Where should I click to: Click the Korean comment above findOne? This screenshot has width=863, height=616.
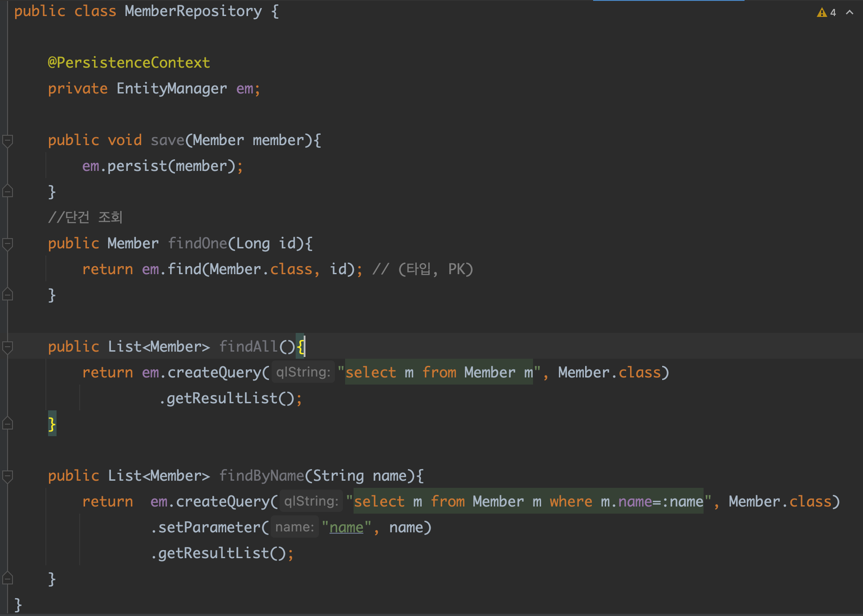(85, 217)
